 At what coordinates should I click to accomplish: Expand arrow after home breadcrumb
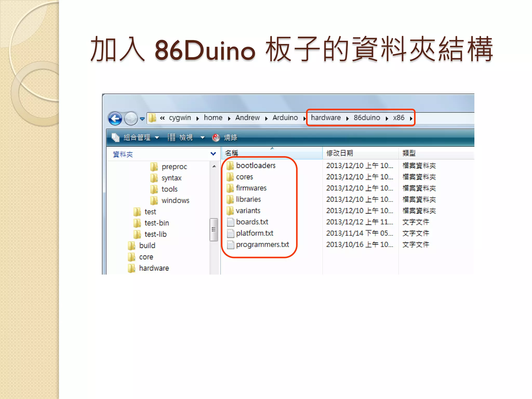(229, 119)
